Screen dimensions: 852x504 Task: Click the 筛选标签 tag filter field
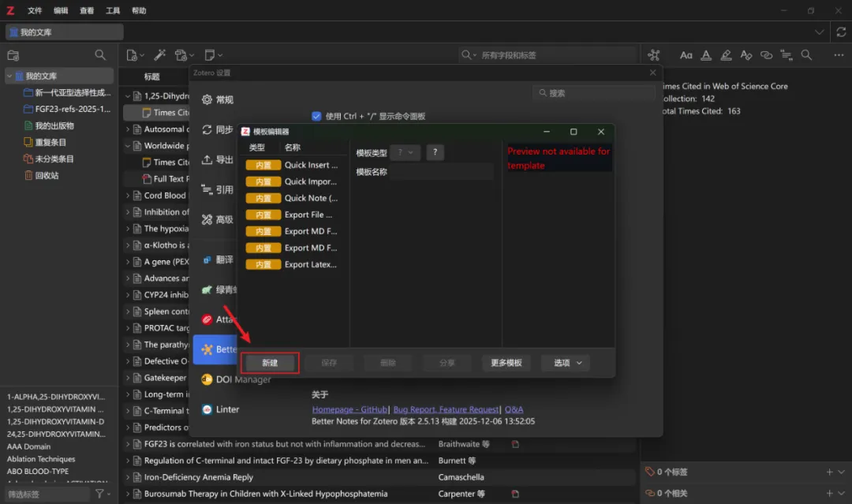[x=47, y=495]
